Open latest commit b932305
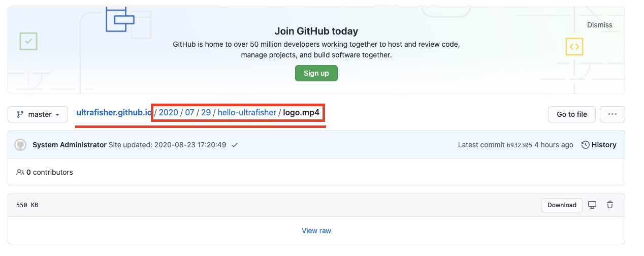This screenshot has width=644, height=256. (519, 145)
